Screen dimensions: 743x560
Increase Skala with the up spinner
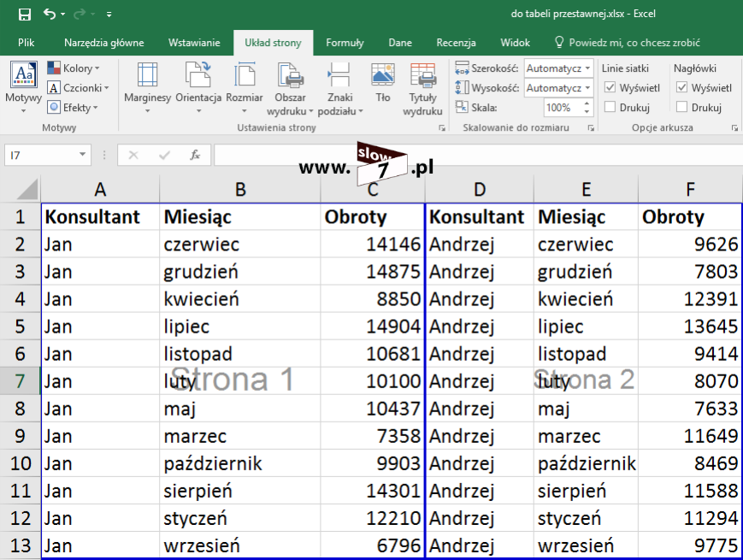587,103
